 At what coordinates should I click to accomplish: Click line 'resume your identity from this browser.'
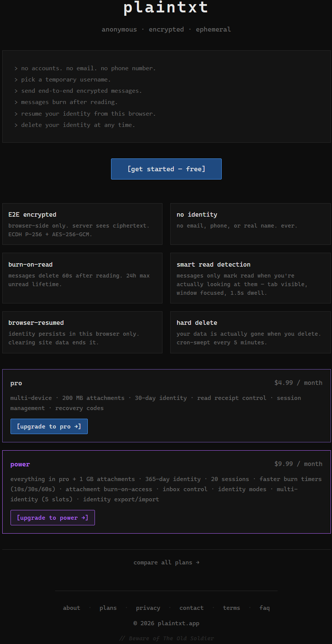pos(88,113)
